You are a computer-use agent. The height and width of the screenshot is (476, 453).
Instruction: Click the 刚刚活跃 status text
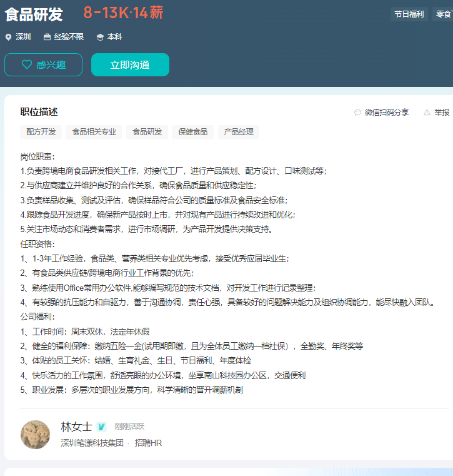tap(129, 427)
